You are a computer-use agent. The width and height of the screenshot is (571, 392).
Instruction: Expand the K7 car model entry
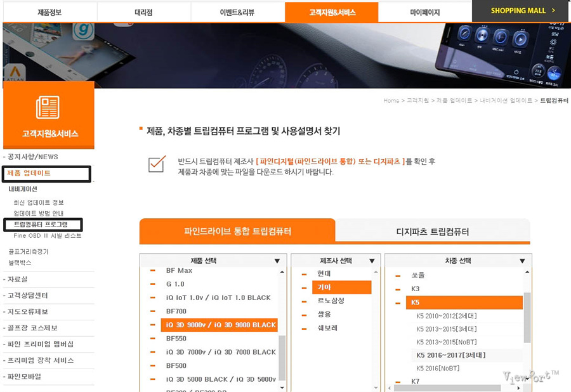(415, 381)
